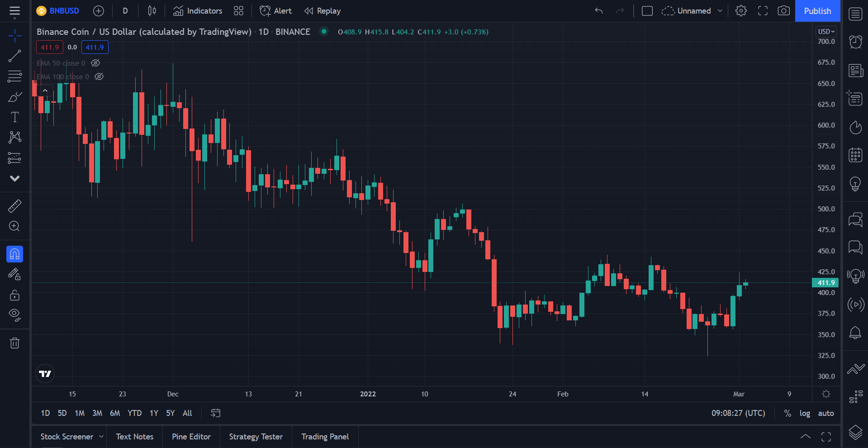Expand the Stock Screener dropdown arrow
This screenshot has width=868, height=448.
(101, 437)
